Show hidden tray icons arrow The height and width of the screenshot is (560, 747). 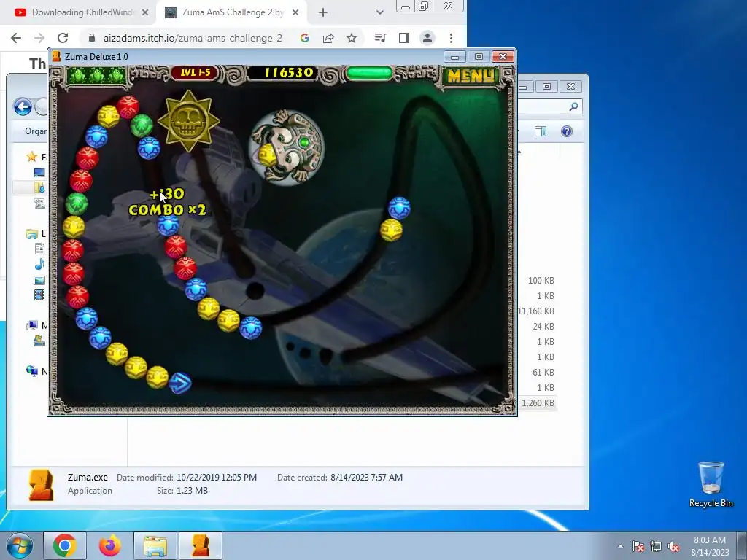coord(620,546)
